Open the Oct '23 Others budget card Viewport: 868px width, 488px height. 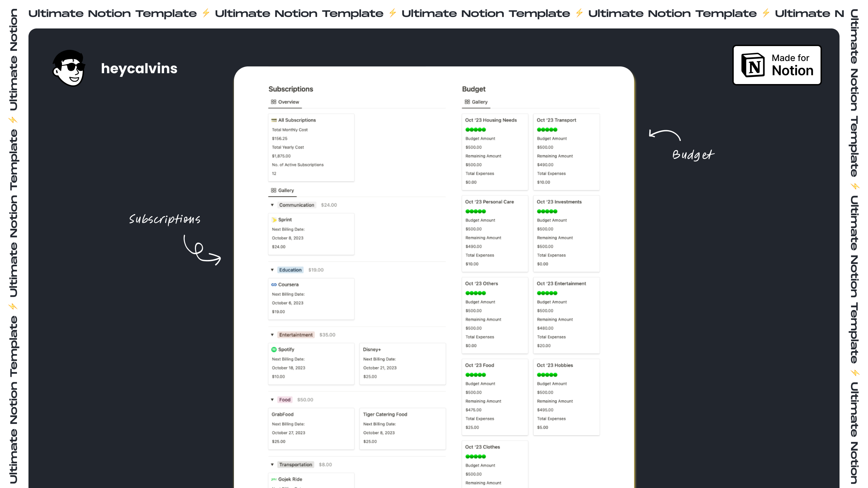point(495,315)
